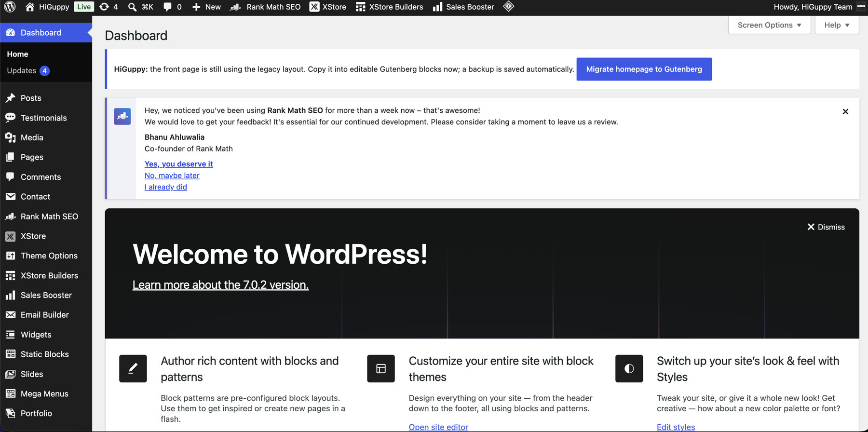Open pending updates circular-arrows icon in toolbar

[104, 7]
